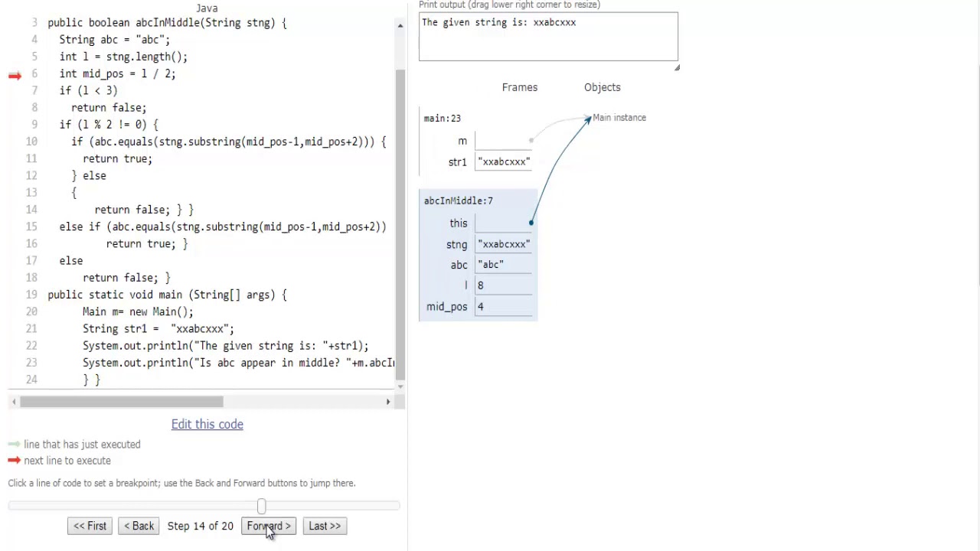Screen dimensions: 980x551
Task: Click the mid_pos variable value 4
Action: pos(481,307)
